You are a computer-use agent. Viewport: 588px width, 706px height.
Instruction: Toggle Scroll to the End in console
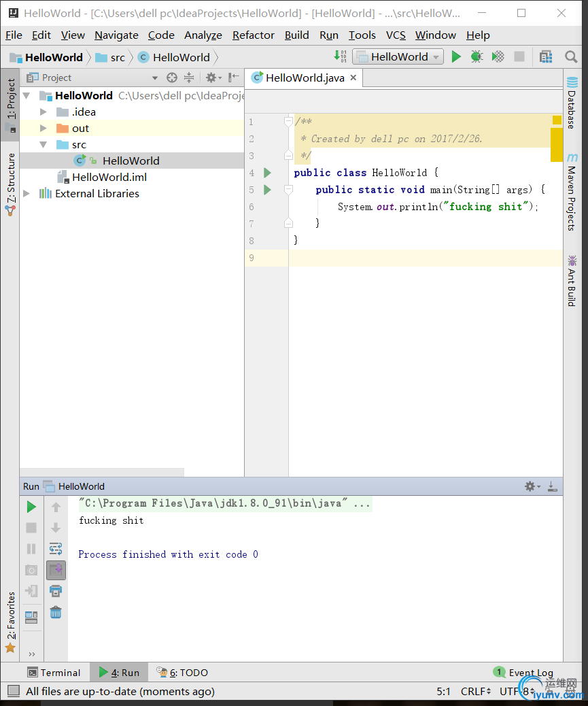[56, 570]
